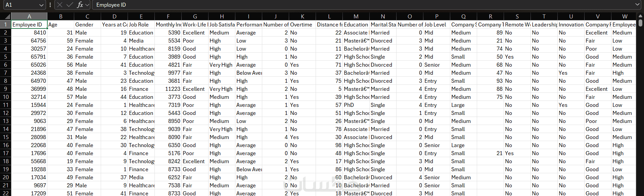Viewport: 644px width, 196px height.
Task: Click the three-dot Name Box resize handle
Action: [50, 5]
